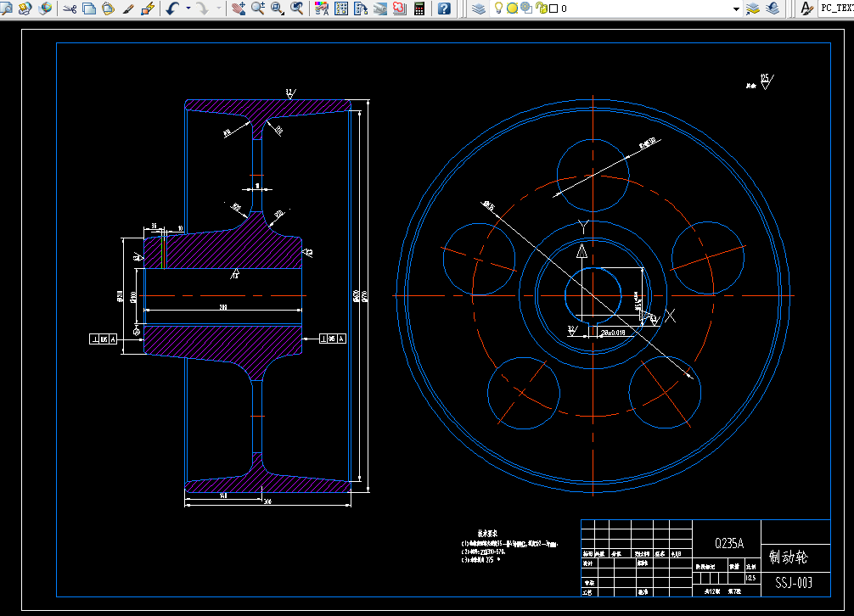The image size is (854, 616).
Task: Launch the QuickCalc calculator
Action: tap(419, 8)
